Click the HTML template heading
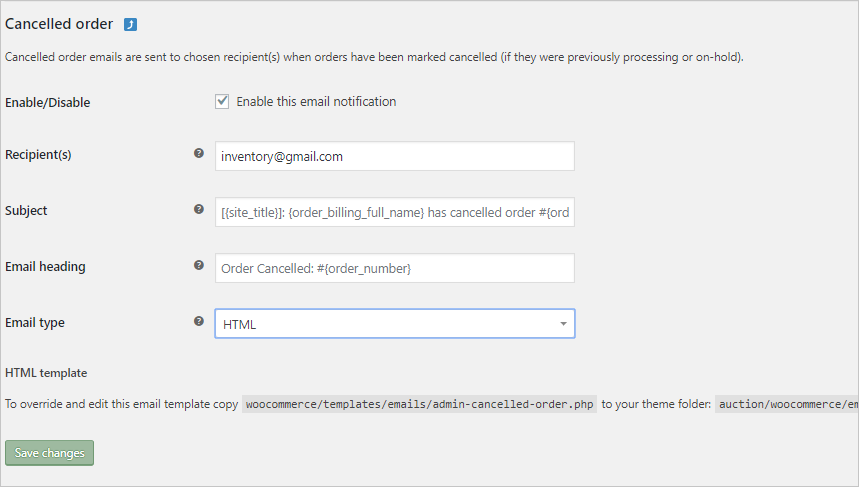 click(46, 373)
